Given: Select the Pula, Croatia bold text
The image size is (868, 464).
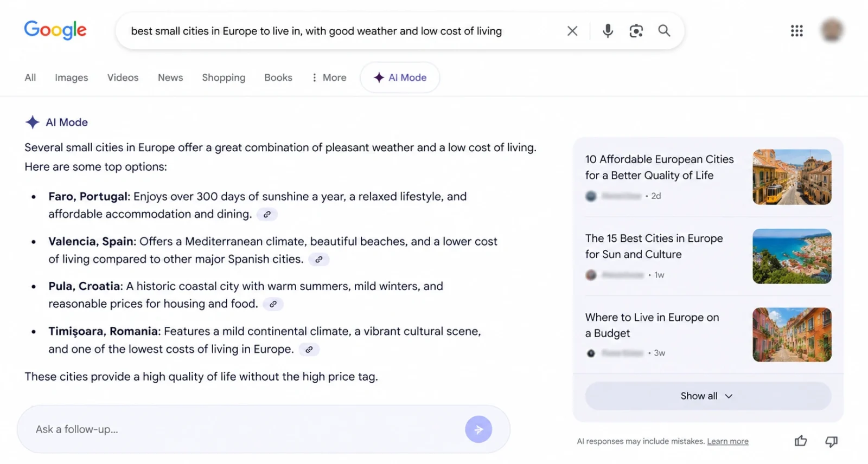Looking at the screenshot, I should pyautogui.click(x=84, y=286).
